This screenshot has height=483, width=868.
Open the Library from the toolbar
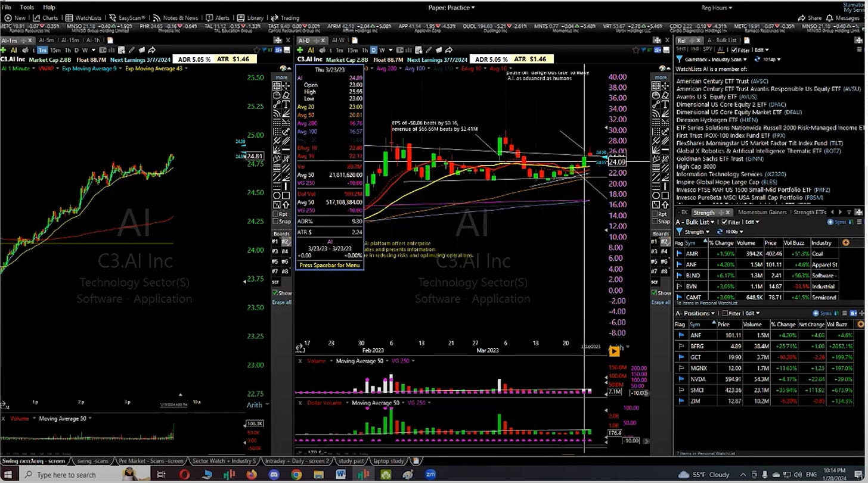click(251, 18)
